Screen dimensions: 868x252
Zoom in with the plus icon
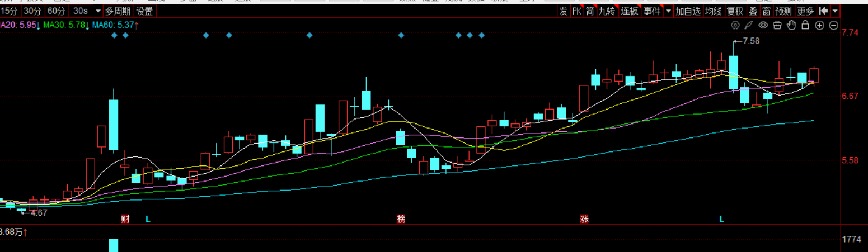pyautogui.click(x=819, y=25)
